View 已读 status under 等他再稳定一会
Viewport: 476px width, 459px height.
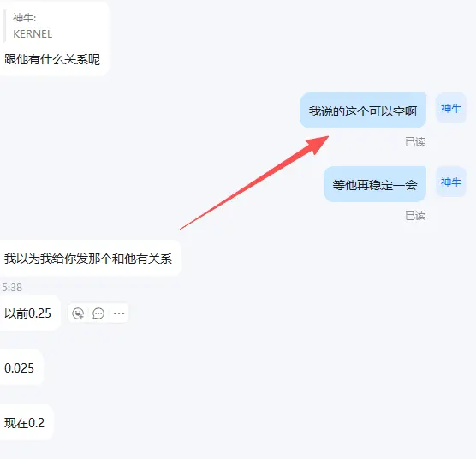coord(415,216)
